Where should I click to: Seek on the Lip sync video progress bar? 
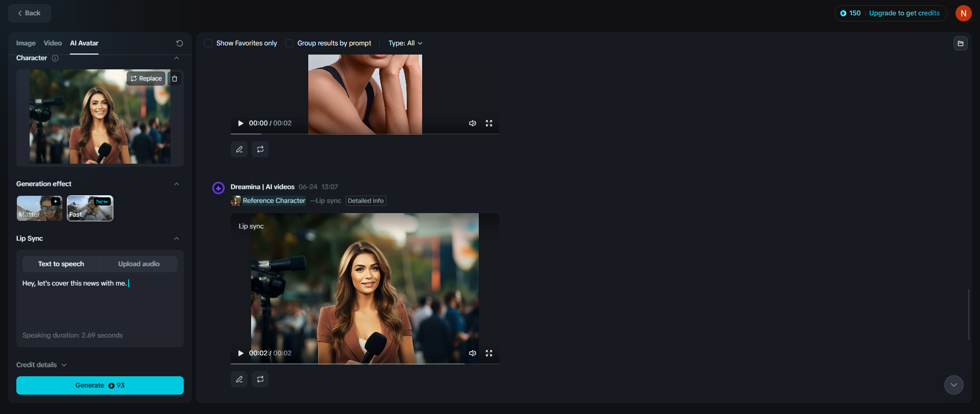pyautogui.click(x=365, y=364)
